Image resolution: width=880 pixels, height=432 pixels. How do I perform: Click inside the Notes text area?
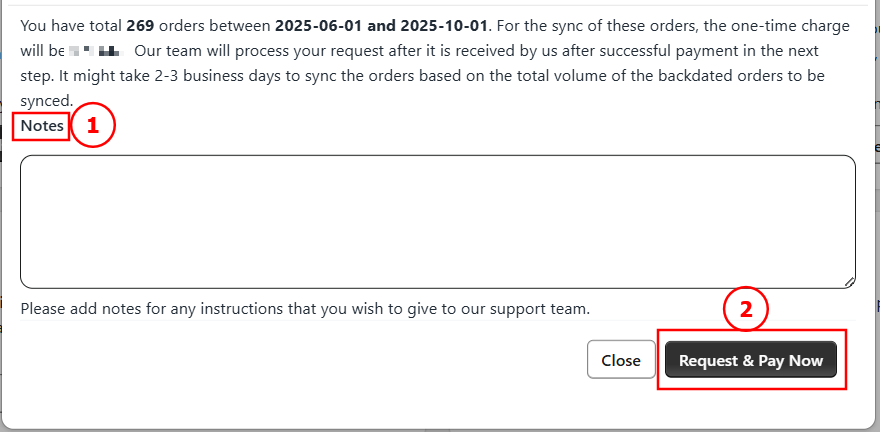coord(437,221)
